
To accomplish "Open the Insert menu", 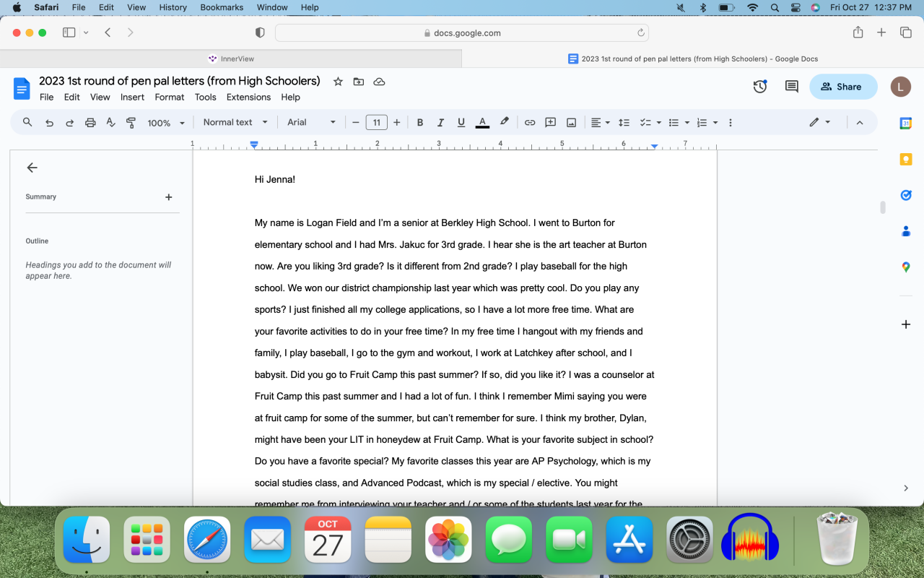I will tap(132, 97).
